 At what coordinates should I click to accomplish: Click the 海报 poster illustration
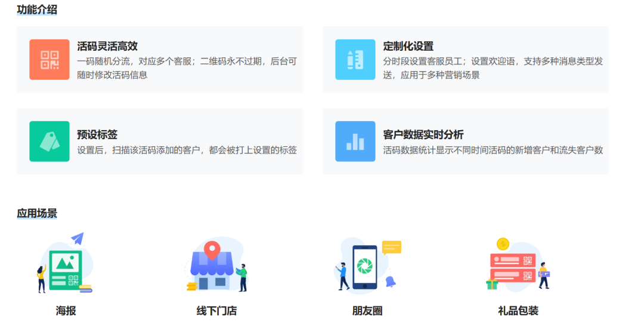(66, 263)
